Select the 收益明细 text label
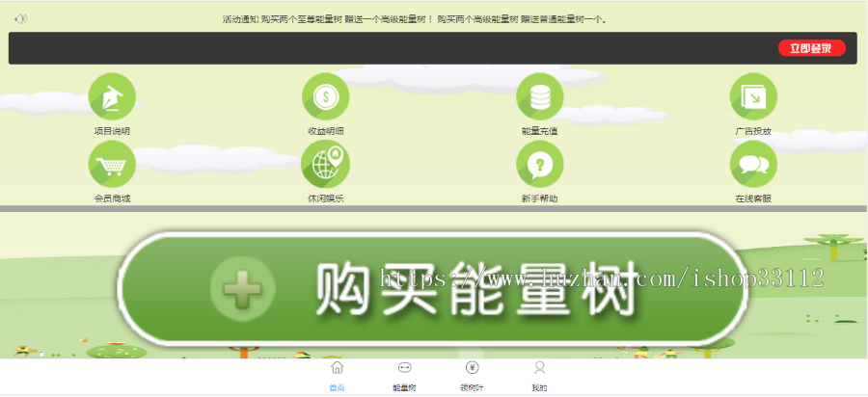Screen dimensions: 868x397 coord(326,131)
